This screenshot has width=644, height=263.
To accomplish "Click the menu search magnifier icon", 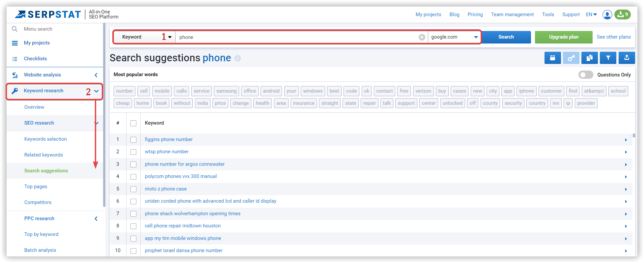I will coord(14,29).
